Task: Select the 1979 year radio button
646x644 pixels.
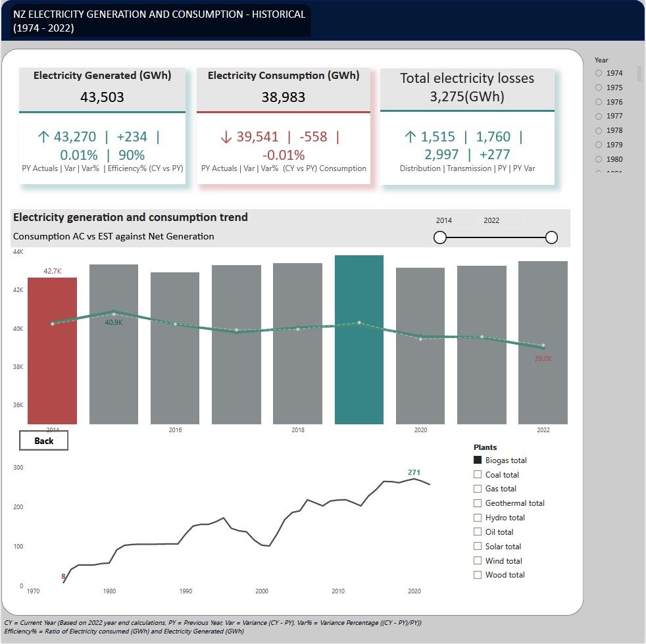Action: tap(599, 145)
